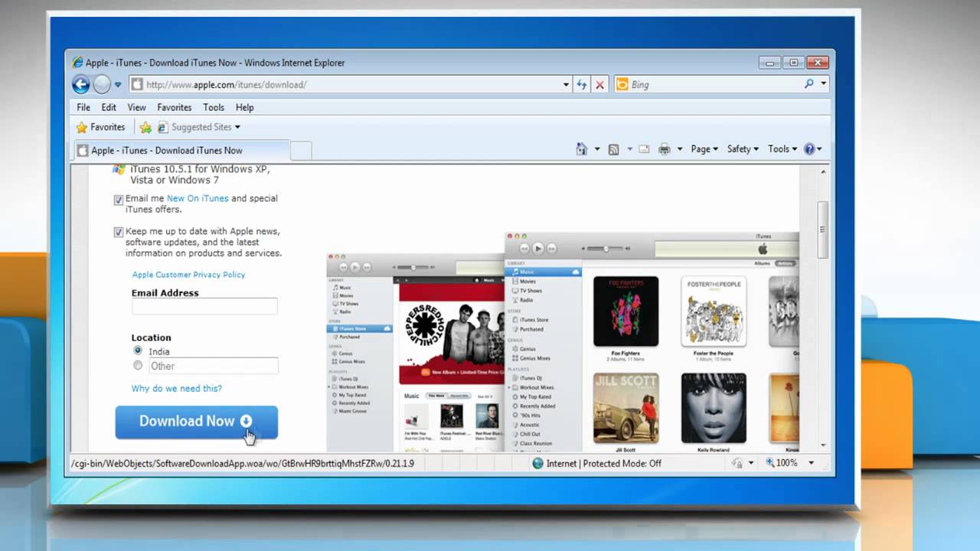
Task: Click the security lock icon in status bar
Action: (738, 463)
